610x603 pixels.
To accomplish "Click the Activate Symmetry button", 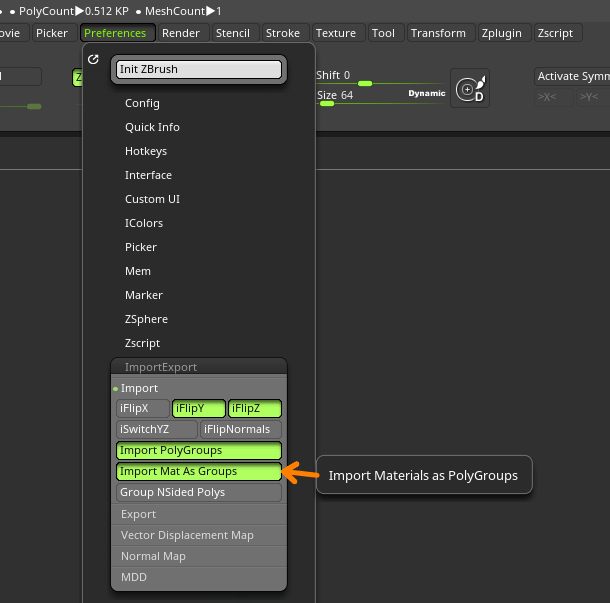I will 572,76.
